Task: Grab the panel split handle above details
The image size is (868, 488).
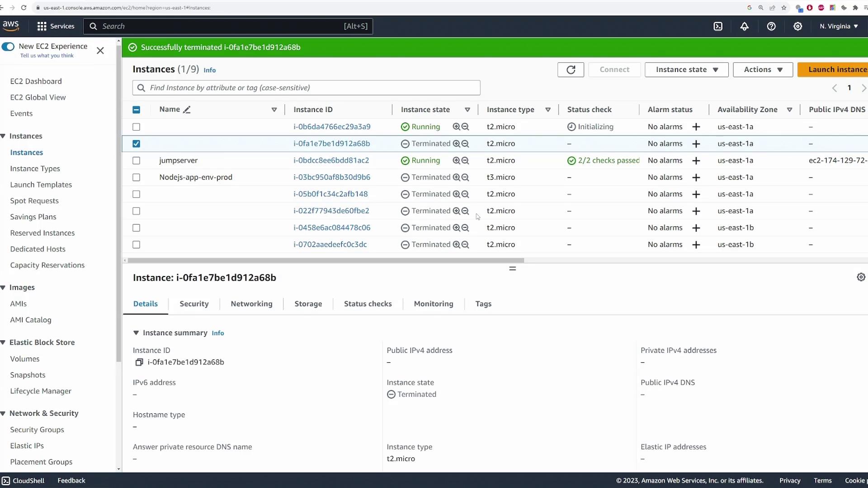Action: point(512,269)
